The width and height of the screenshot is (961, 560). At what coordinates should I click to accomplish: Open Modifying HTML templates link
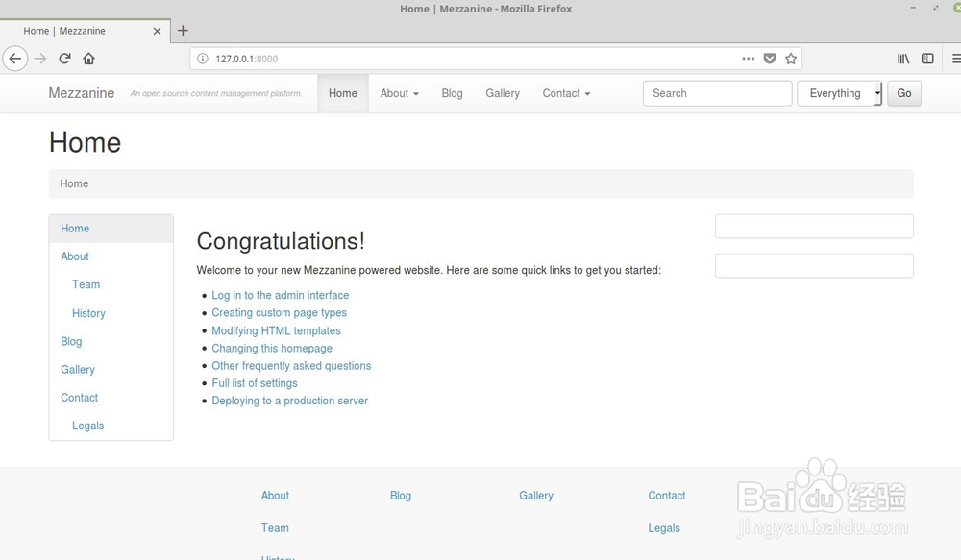[x=276, y=330]
